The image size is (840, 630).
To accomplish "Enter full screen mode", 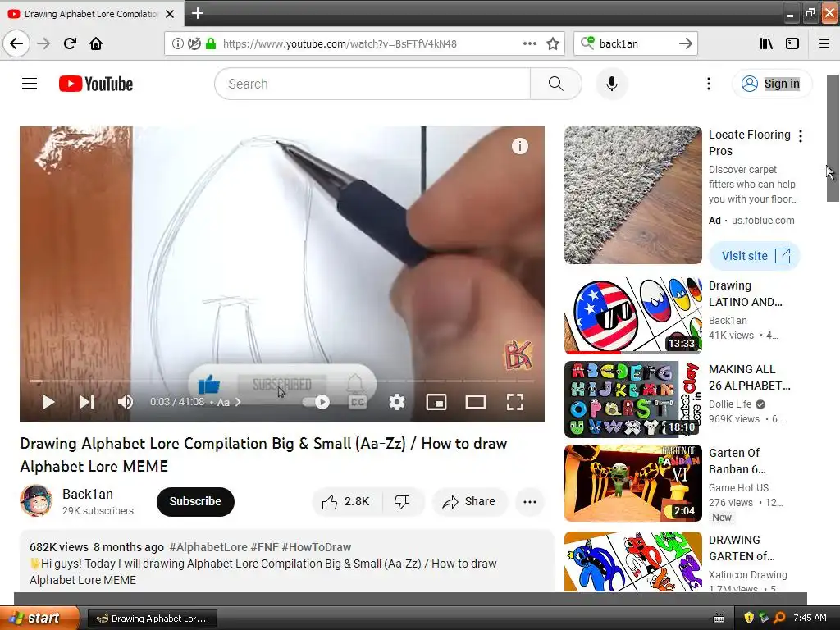I will (515, 402).
